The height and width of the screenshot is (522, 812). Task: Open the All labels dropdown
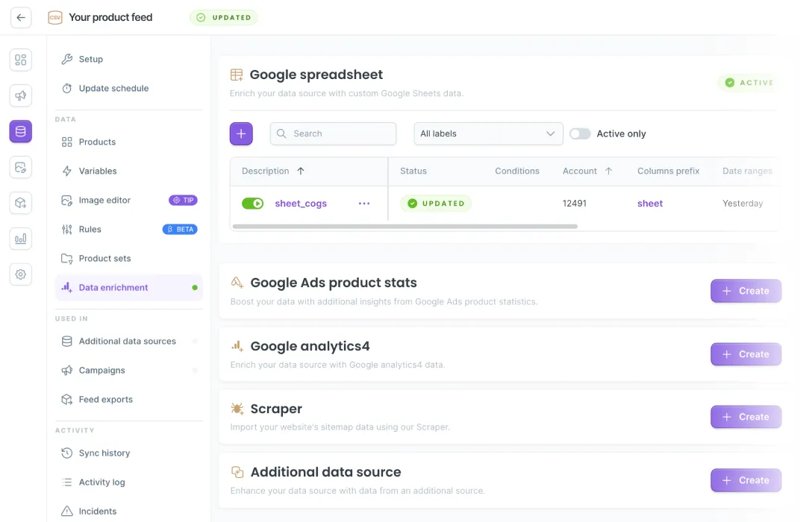point(488,133)
